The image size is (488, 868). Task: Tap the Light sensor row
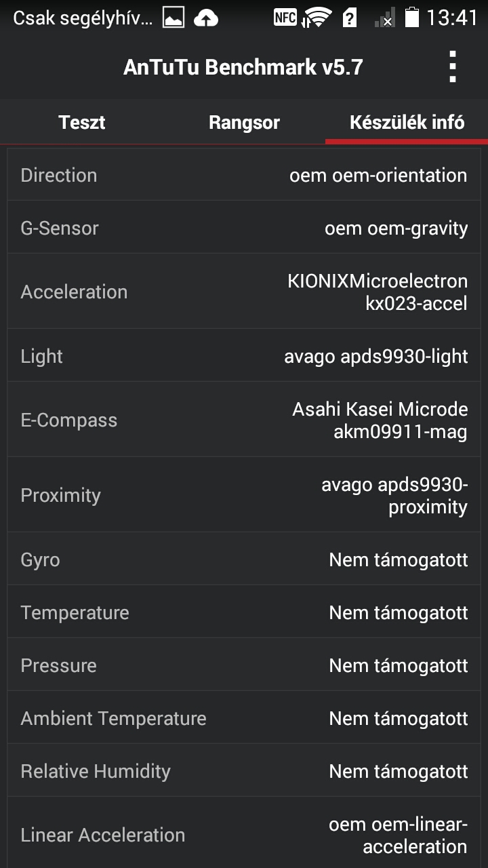[x=244, y=356]
